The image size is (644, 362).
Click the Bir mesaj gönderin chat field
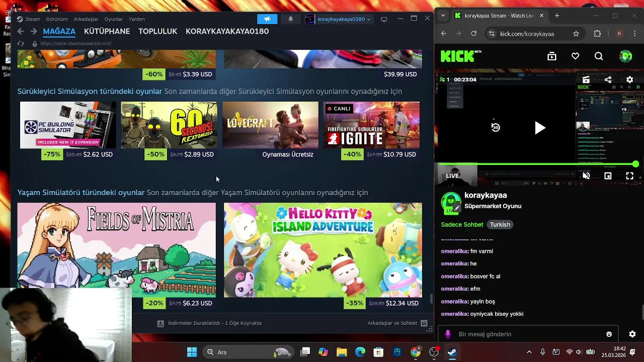tap(528, 334)
